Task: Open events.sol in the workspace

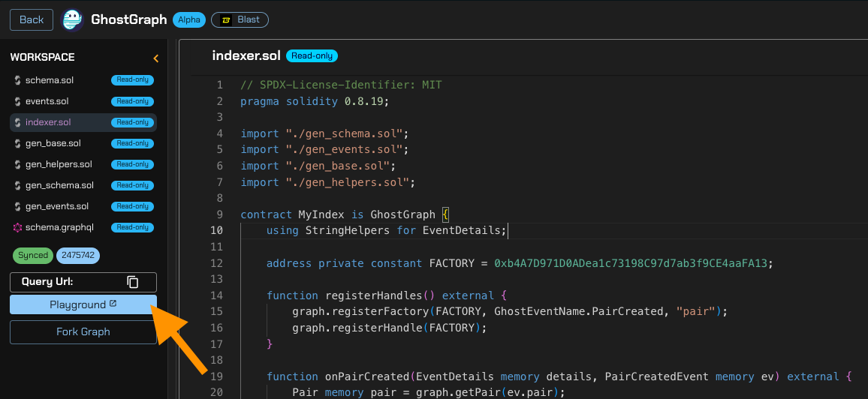Action: click(x=47, y=101)
